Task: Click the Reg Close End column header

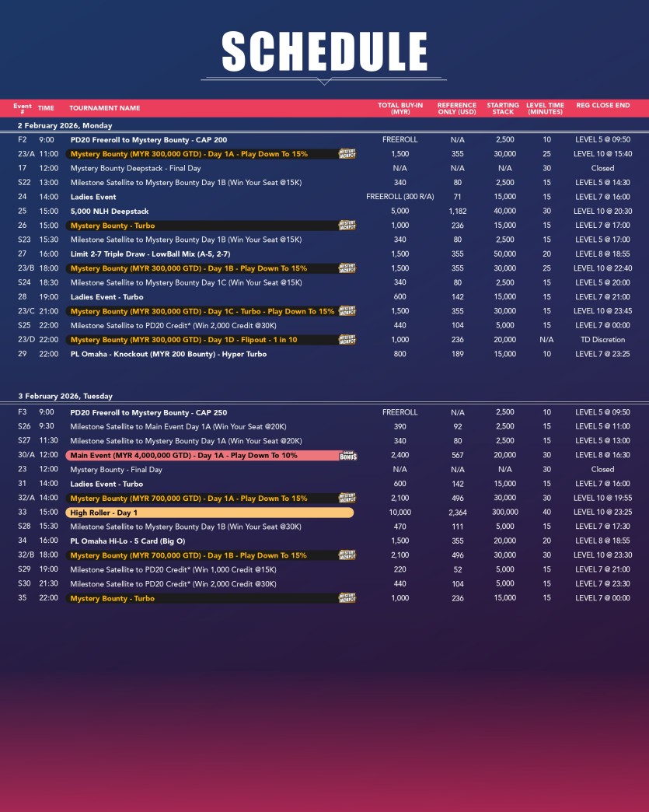Action: (603, 105)
